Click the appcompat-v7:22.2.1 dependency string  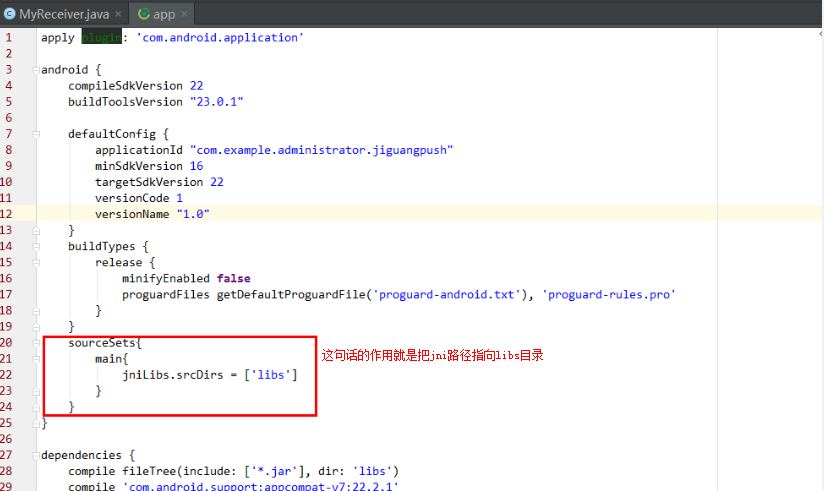tap(261, 486)
